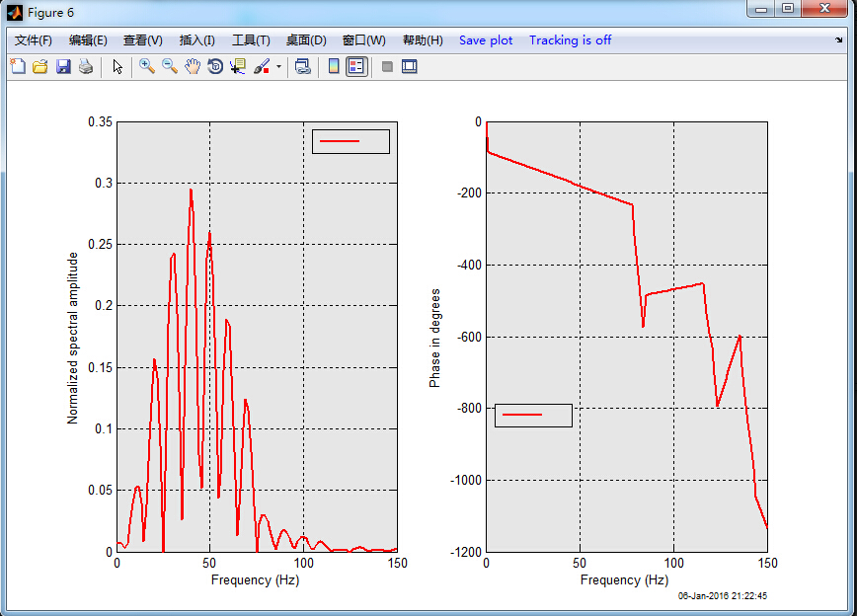
Task: Click the timestamp 06-Jan-2016 21:22:45
Action: point(723,596)
